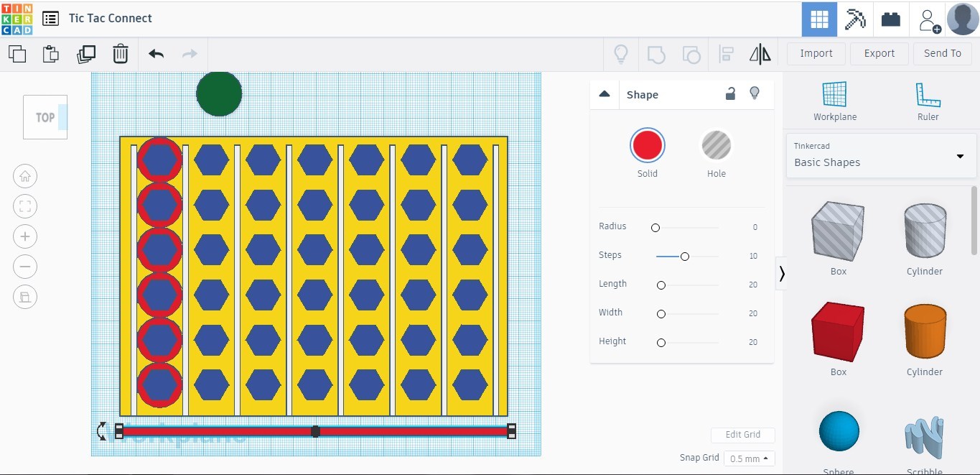Click the Delete trash can icon
Viewport: 980px width, 475px height.
click(121, 54)
